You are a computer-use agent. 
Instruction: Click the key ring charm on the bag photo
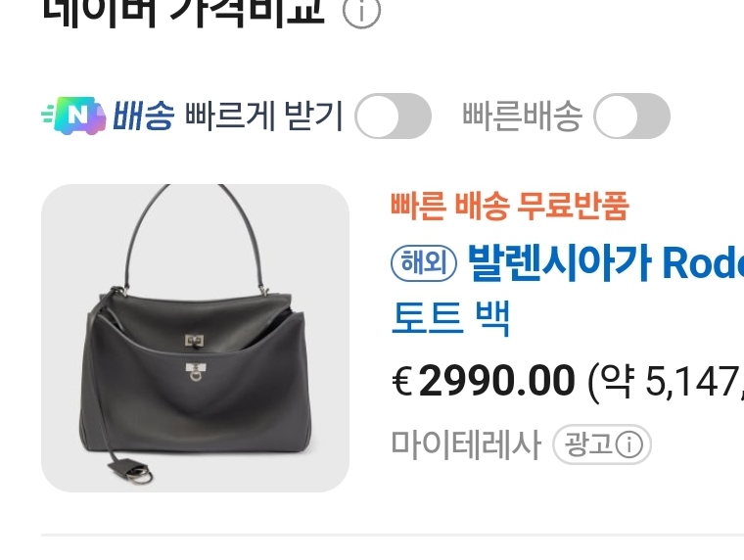(142, 475)
